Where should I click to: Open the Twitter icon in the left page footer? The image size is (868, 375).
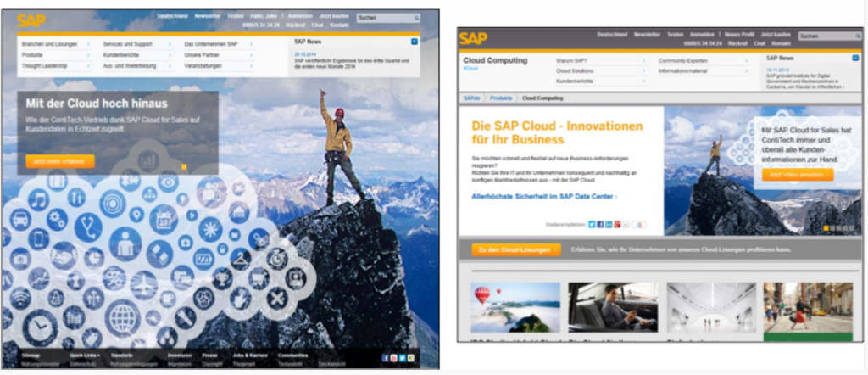pos(403,358)
